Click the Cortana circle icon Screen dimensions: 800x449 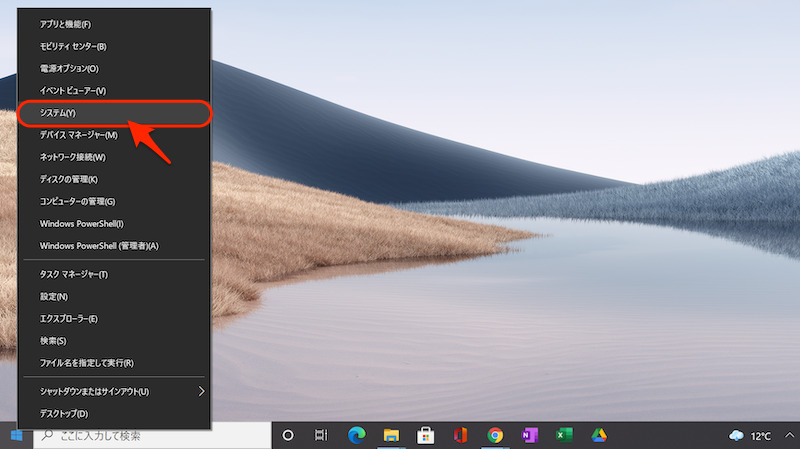[288, 436]
